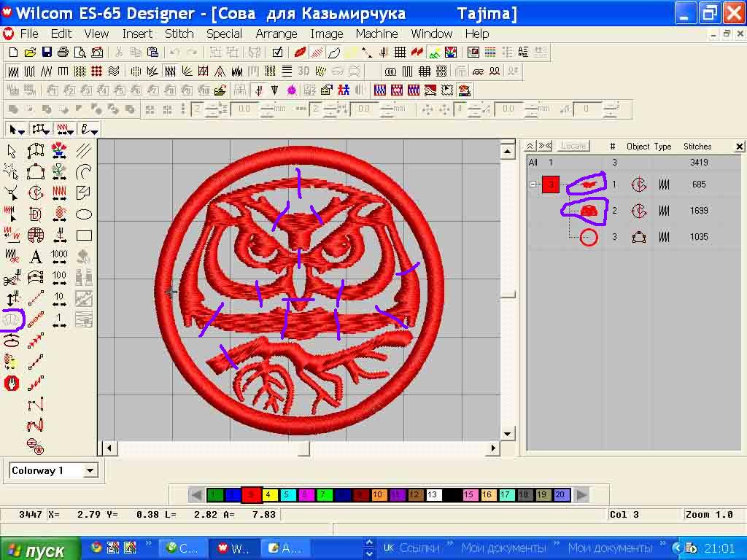The width and height of the screenshot is (747, 560).
Task: Open the Colorway 1 dropdown
Action: pyautogui.click(x=90, y=470)
